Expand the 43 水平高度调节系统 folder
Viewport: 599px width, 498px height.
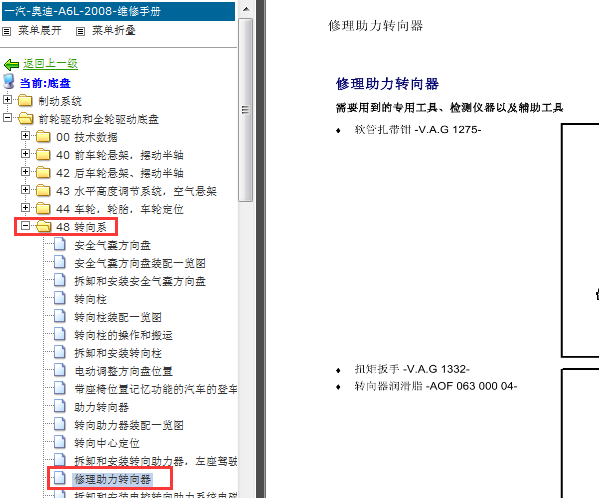(25, 189)
